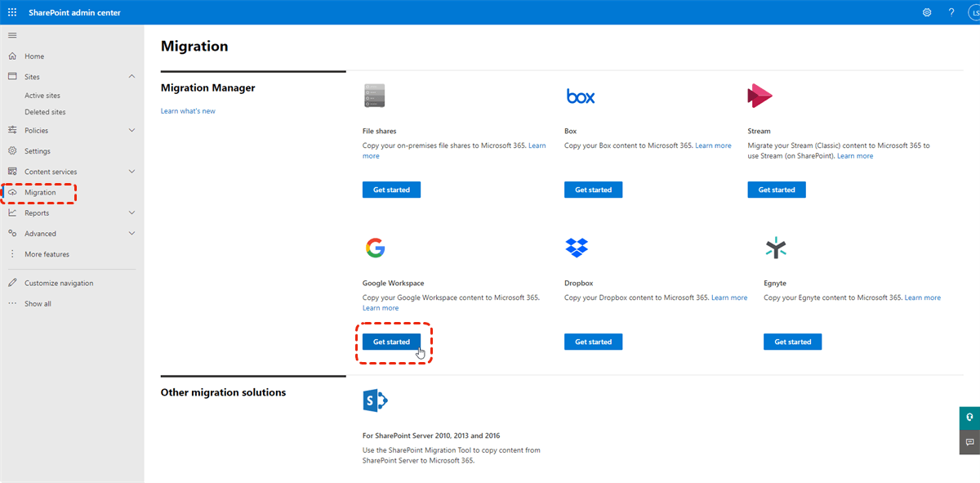Get started with Google Workspace migration

[391, 342]
